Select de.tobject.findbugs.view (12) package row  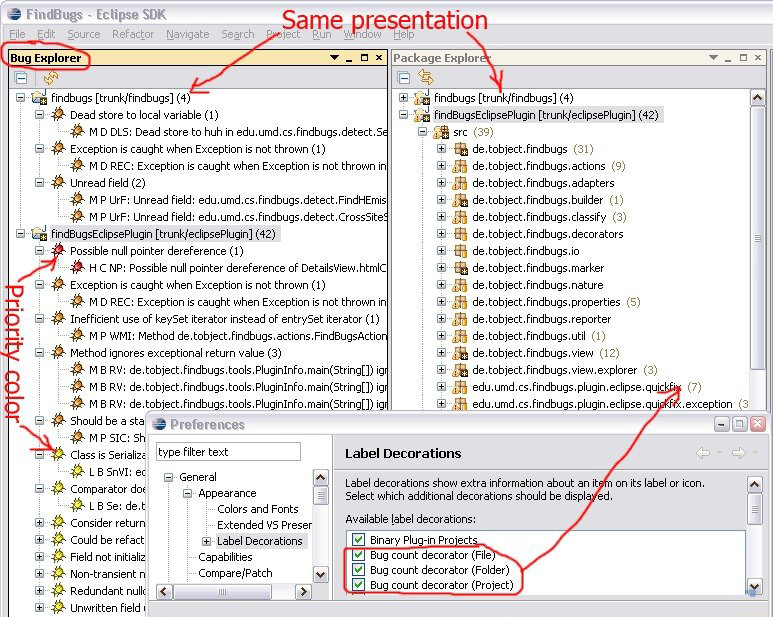click(535, 353)
